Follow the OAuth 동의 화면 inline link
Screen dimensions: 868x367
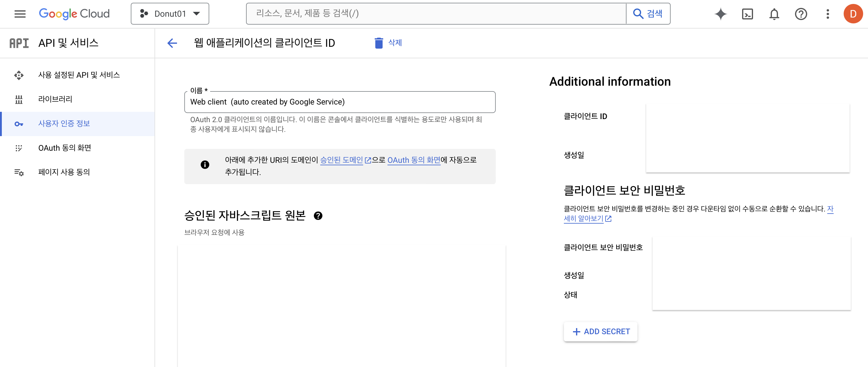[414, 160]
